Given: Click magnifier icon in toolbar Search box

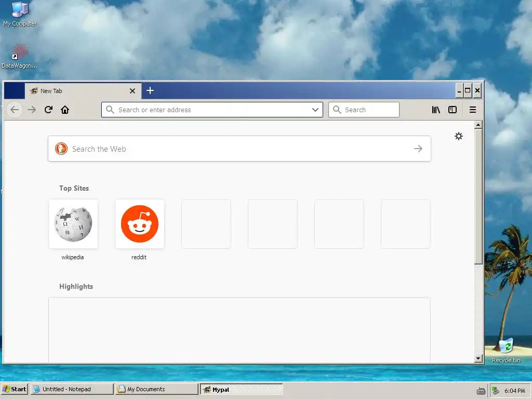Looking at the screenshot, I should pos(337,110).
